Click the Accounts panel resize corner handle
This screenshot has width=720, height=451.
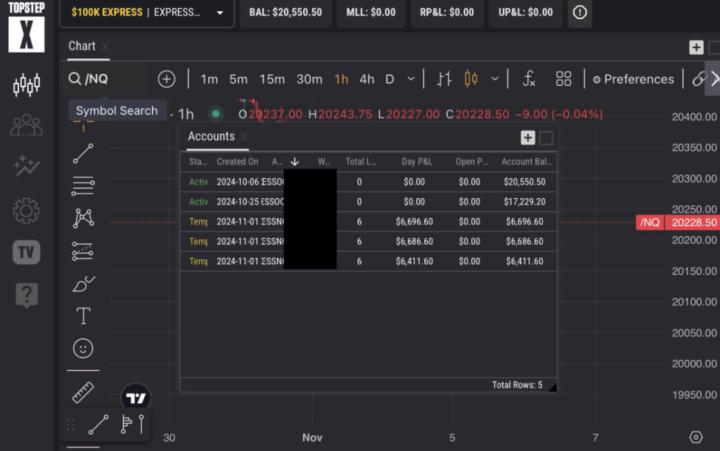pyautogui.click(x=552, y=387)
